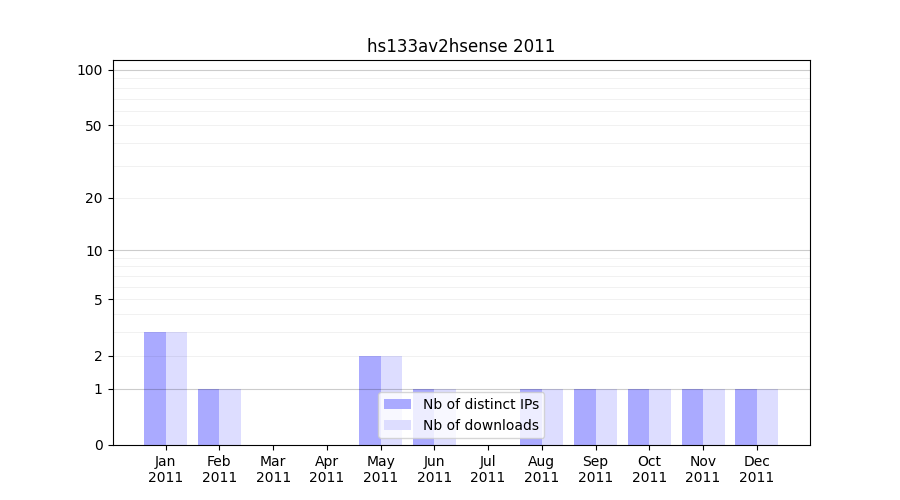Viewport: 900px width, 500px height.
Task: Select the Apr 2011 x-axis label
Action: pyautogui.click(x=327, y=469)
